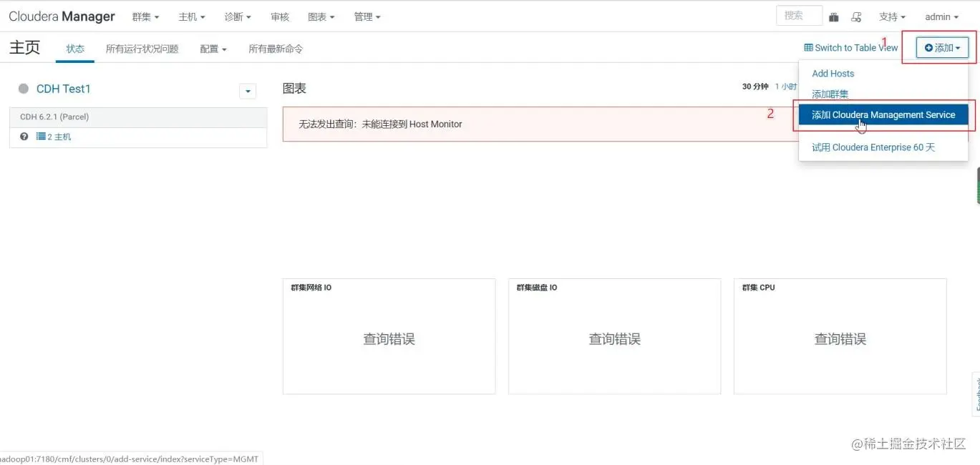The image size is (980, 465).
Task: Open the 群集磁盘 IO chart title
Action: (537, 288)
